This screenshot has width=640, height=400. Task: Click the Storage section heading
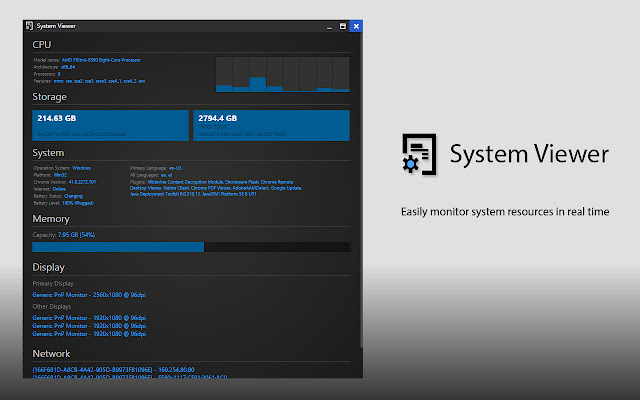coord(49,97)
